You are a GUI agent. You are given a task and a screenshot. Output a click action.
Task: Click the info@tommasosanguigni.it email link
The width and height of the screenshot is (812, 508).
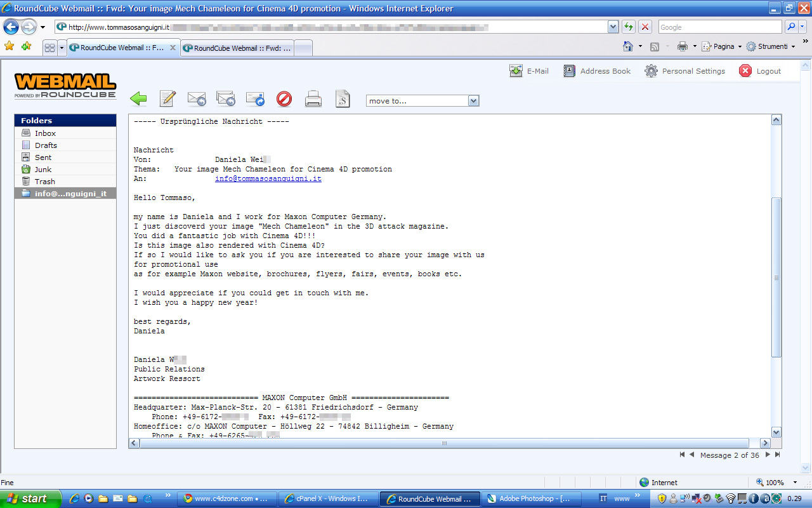(x=268, y=179)
